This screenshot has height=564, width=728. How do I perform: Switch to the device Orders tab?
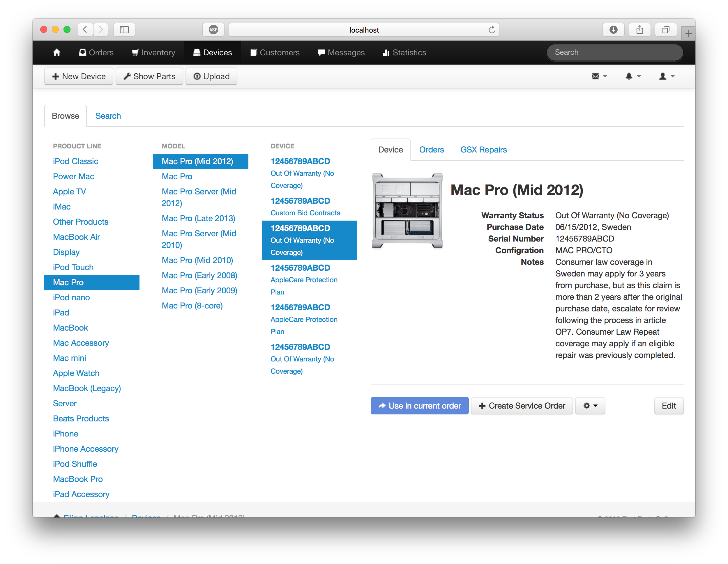click(431, 150)
